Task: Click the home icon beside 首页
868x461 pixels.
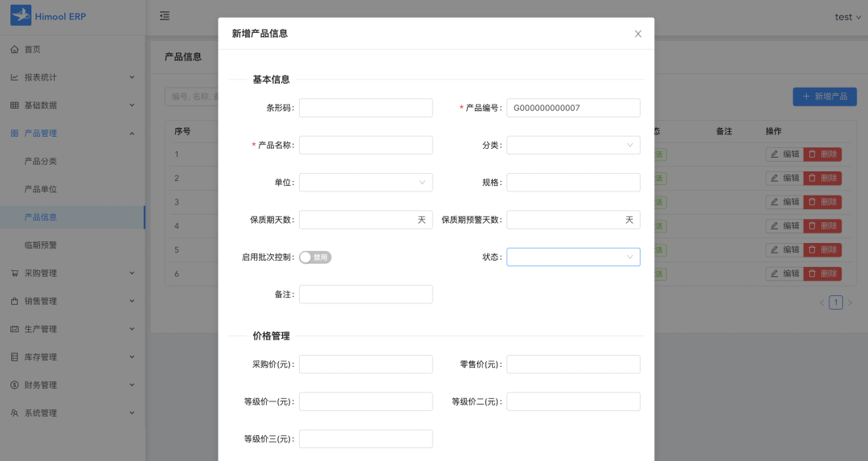Action: point(14,50)
